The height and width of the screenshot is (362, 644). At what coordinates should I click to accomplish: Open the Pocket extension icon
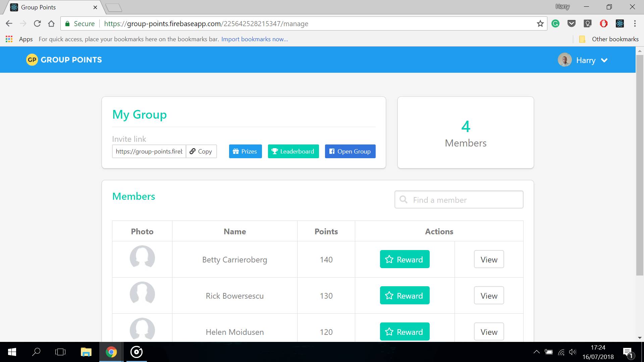pyautogui.click(x=572, y=24)
